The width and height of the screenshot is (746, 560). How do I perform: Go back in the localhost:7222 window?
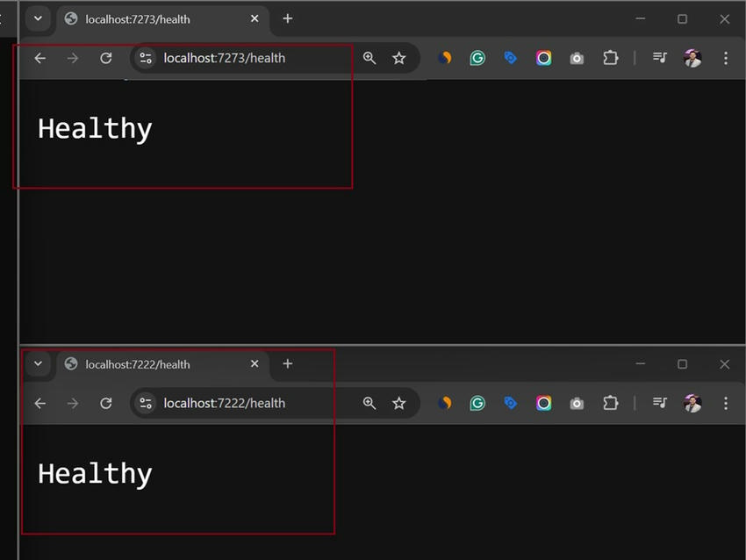point(40,404)
